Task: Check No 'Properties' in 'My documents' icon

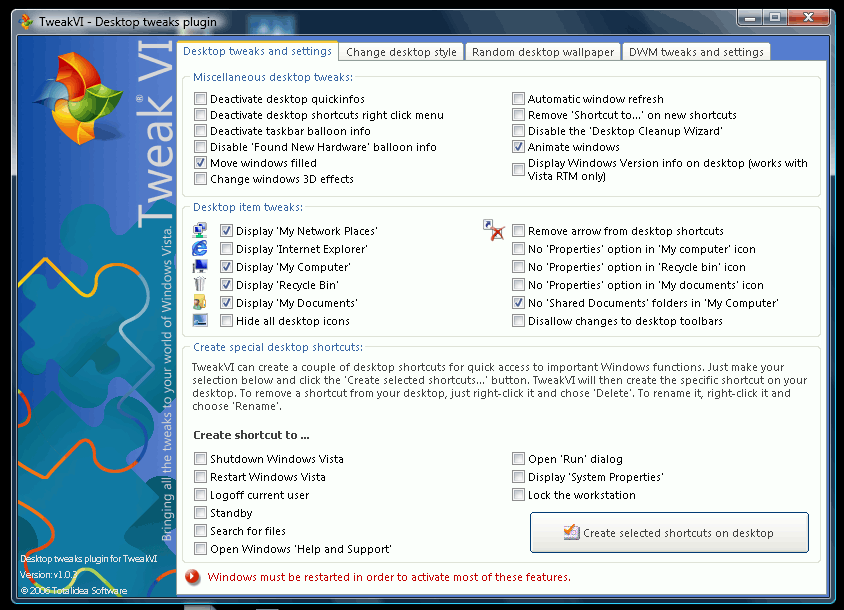Action: [518, 285]
